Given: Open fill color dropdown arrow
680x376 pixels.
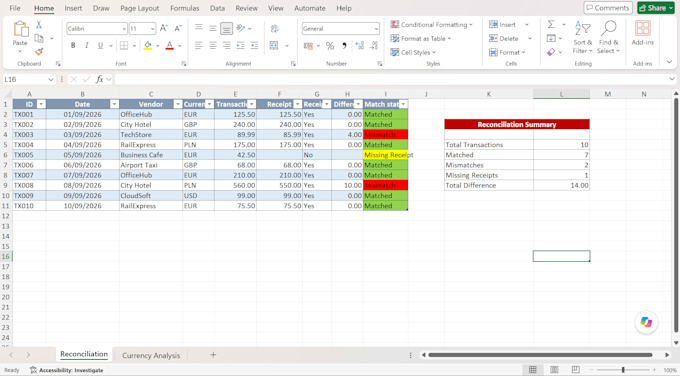Looking at the screenshot, I should coord(157,46).
